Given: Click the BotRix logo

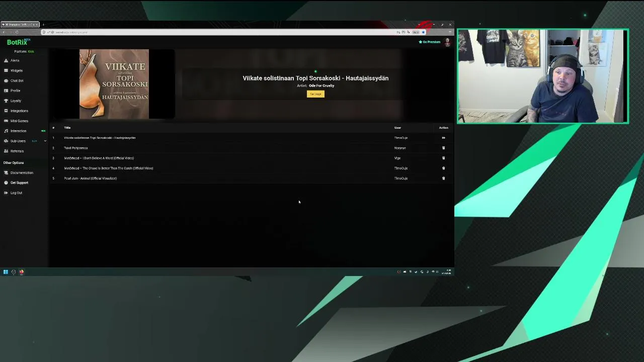Looking at the screenshot, I should pyautogui.click(x=19, y=42).
